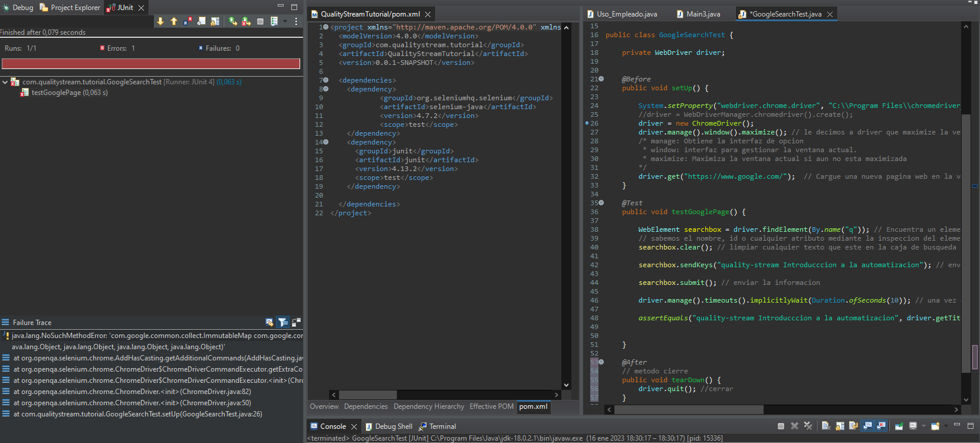
Task: Click Next Failed Test arrow icon
Action: point(160,21)
